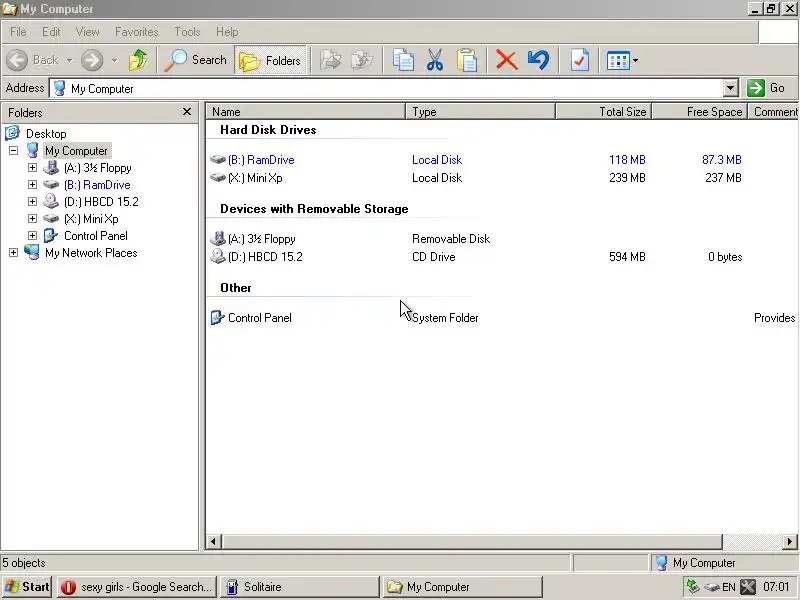Click the Copy To toolbar icon
The width and height of the screenshot is (800, 600).
[362, 60]
